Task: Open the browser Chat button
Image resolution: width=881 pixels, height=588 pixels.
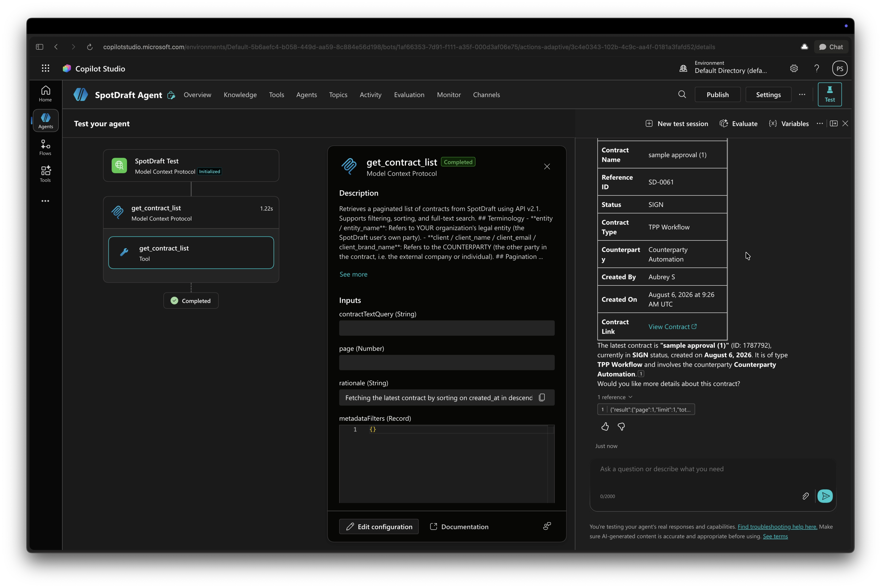Action: click(831, 47)
